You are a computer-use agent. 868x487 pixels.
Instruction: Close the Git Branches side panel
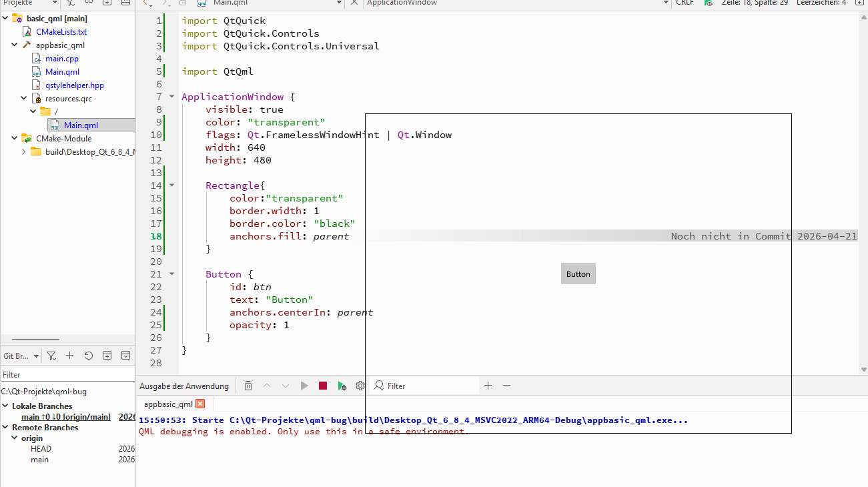125,356
